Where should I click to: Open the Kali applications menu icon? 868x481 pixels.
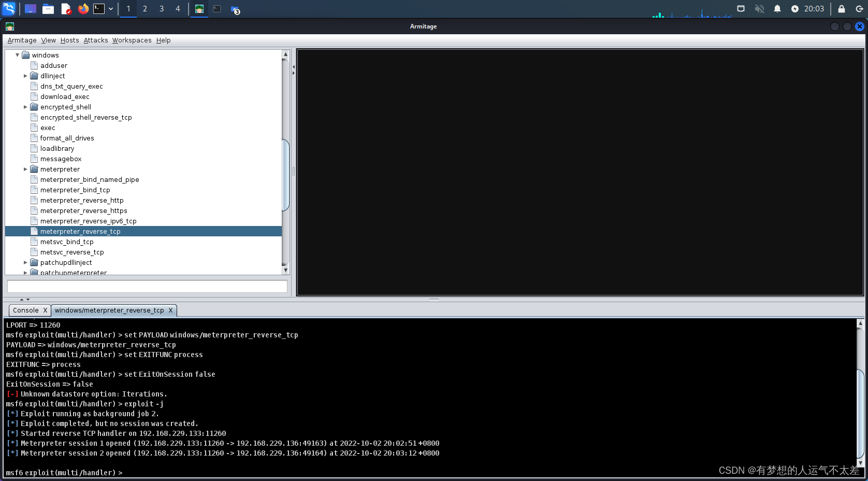click(9, 9)
